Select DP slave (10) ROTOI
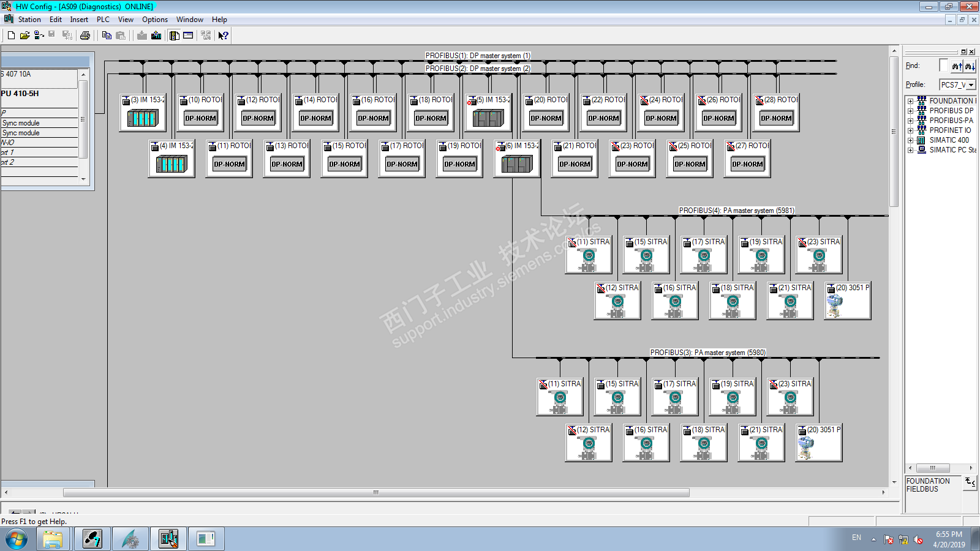Image resolution: width=980 pixels, height=551 pixels. pos(200,112)
